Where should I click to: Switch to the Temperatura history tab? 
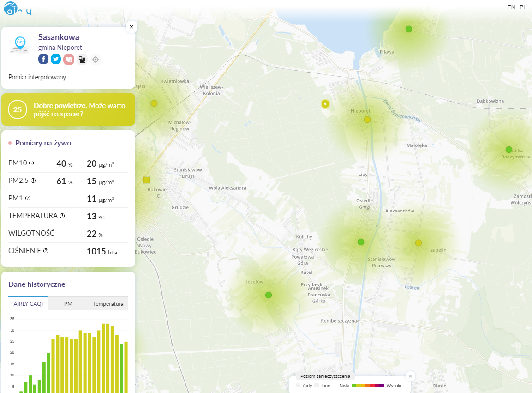pyautogui.click(x=108, y=304)
